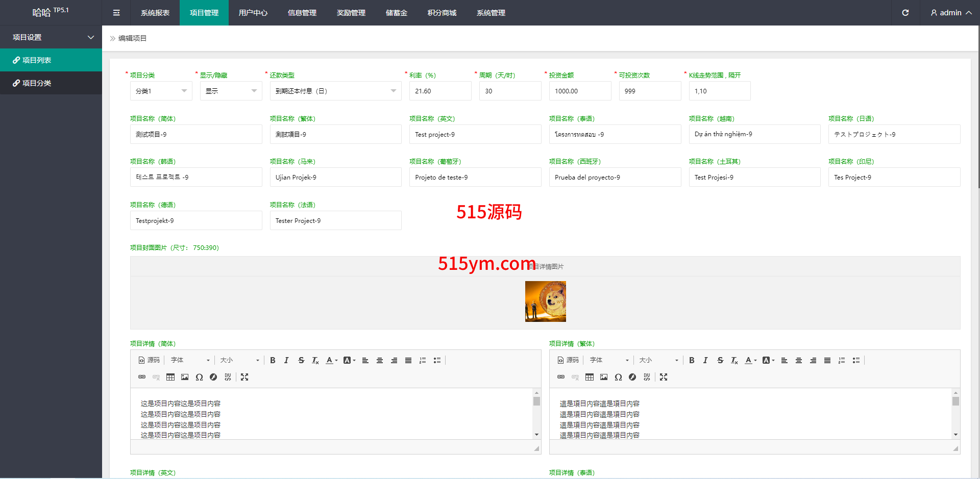Toggle bold in the 项目详情(简体) editor
This screenshot has height=479, width=980.
point(273,360)
